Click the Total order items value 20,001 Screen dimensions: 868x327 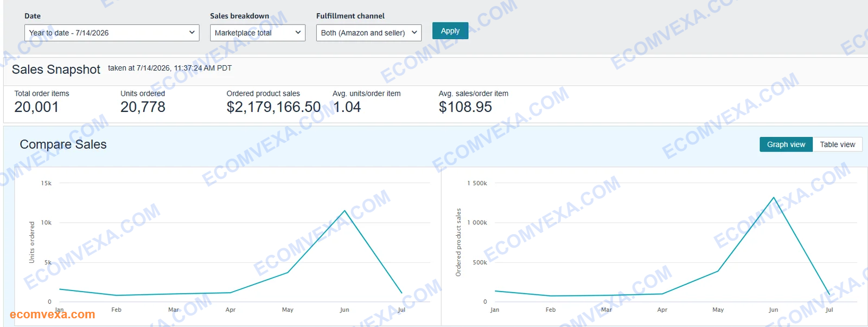click(x=36, y=107)
